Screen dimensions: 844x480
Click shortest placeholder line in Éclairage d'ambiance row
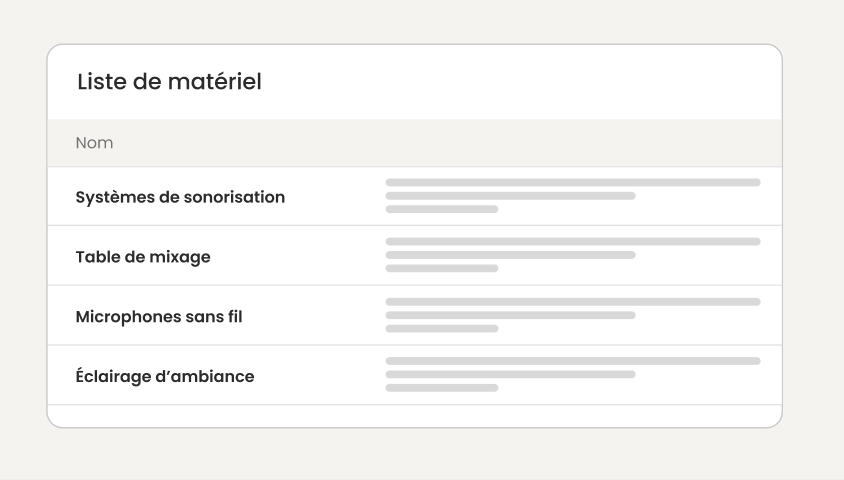click(x=442, y=388)
